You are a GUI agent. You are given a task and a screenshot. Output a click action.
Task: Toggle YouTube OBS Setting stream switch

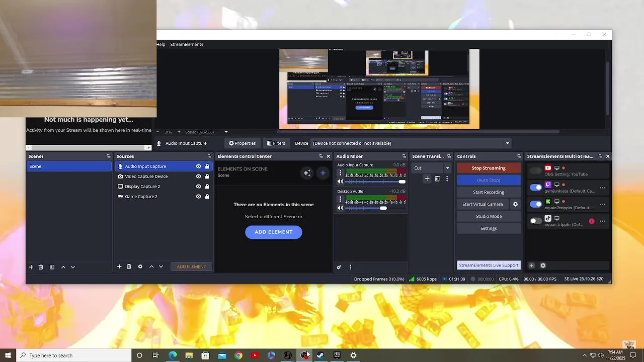(x=536, y=171)
